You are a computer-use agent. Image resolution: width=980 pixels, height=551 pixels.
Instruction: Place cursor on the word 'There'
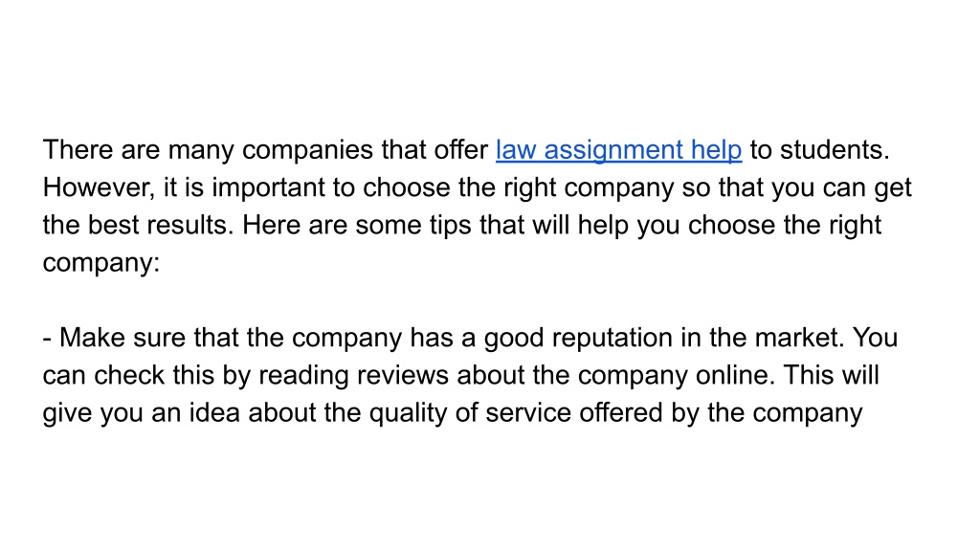click(78, 150)
